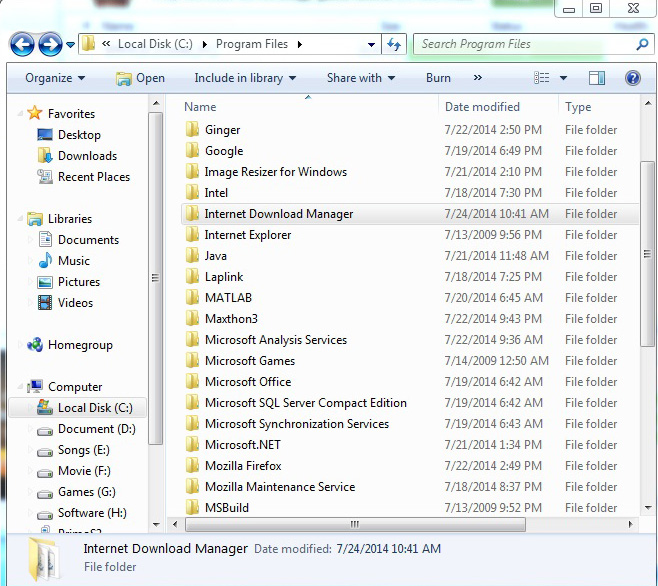This screenshot has width=658, height=586.
Task: Open the Include in library menu
Action: click(245, 78)
